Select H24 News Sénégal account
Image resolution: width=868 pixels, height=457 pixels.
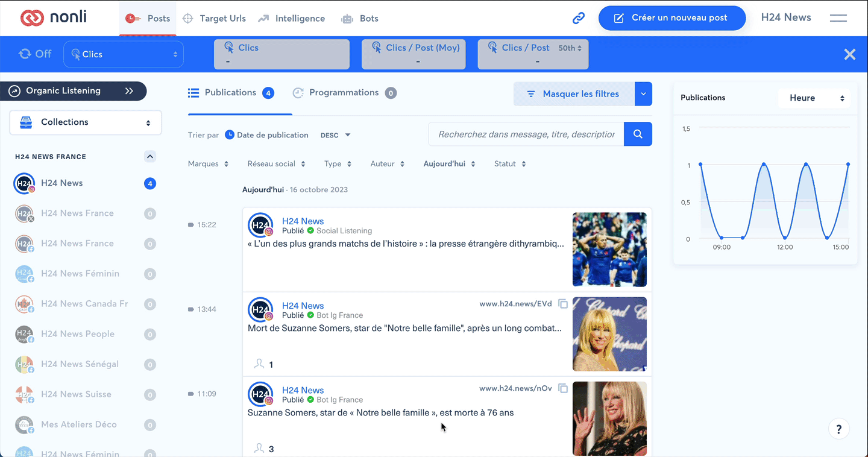tap(84, 364)
